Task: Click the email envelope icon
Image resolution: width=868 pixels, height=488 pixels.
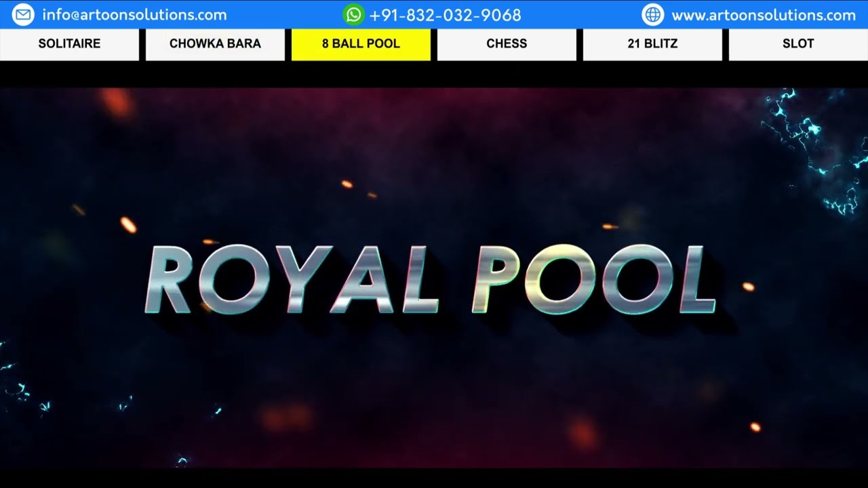Action: coord(23,14)
